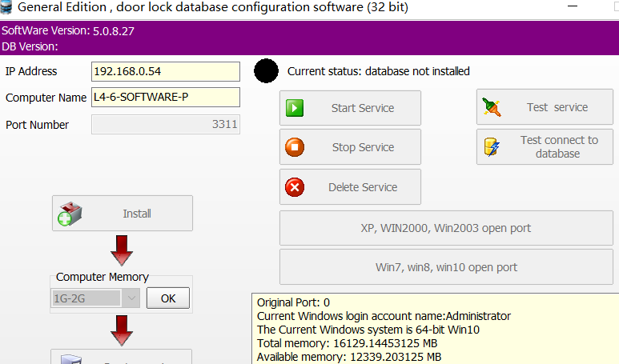Click the IP Address input field

click(x=166, y=71)
